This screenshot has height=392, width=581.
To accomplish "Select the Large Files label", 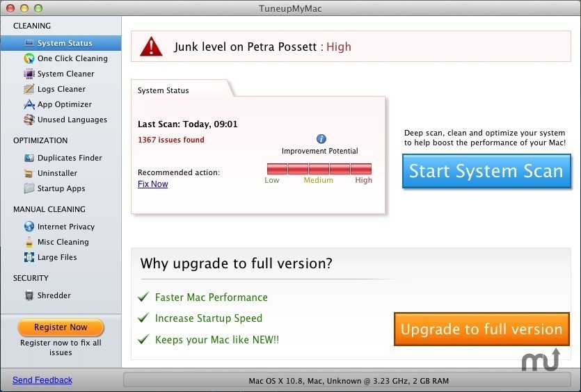I will [x=57, y=257].
